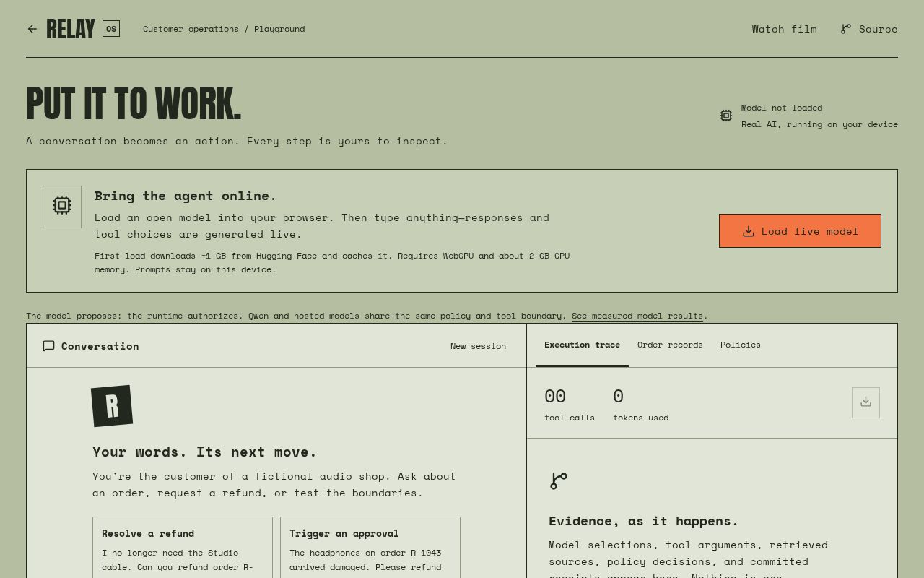Click the Load live model button
Screen dimensions: 924x578
tap(800, 231)
